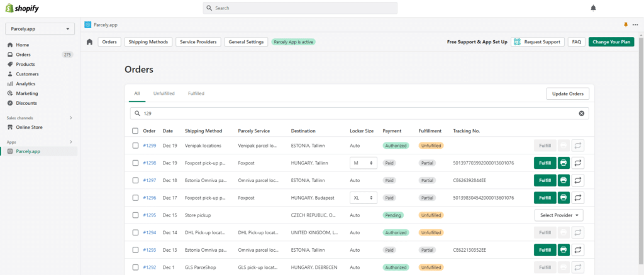This screenshot has height=275, width=644.
Task: Open Select Provider dropdown for order #1295
Action: tap(559, 215)
